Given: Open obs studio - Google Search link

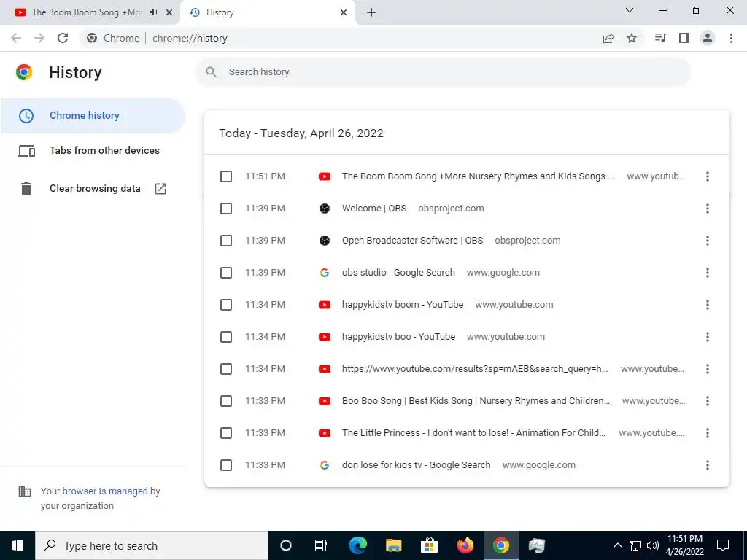Looking at the screenshot, I should (x=398, y=273).
